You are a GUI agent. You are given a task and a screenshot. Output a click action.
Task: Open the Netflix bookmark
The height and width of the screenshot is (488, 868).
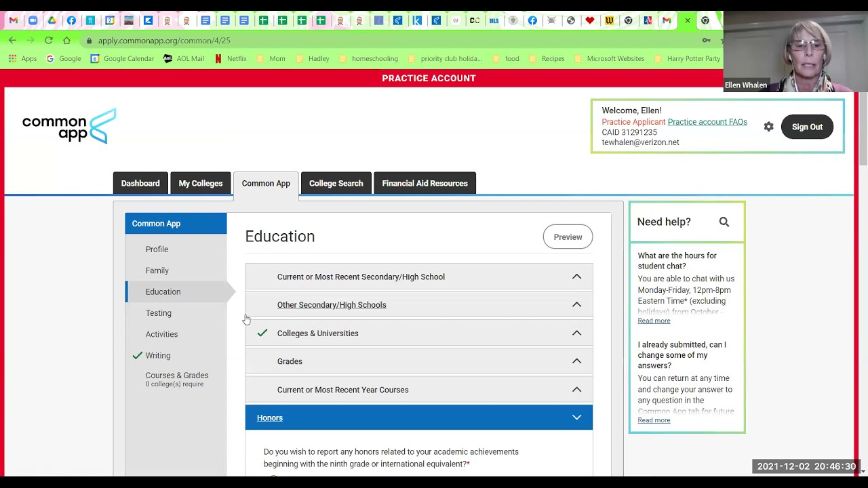[x=231, y=59]
